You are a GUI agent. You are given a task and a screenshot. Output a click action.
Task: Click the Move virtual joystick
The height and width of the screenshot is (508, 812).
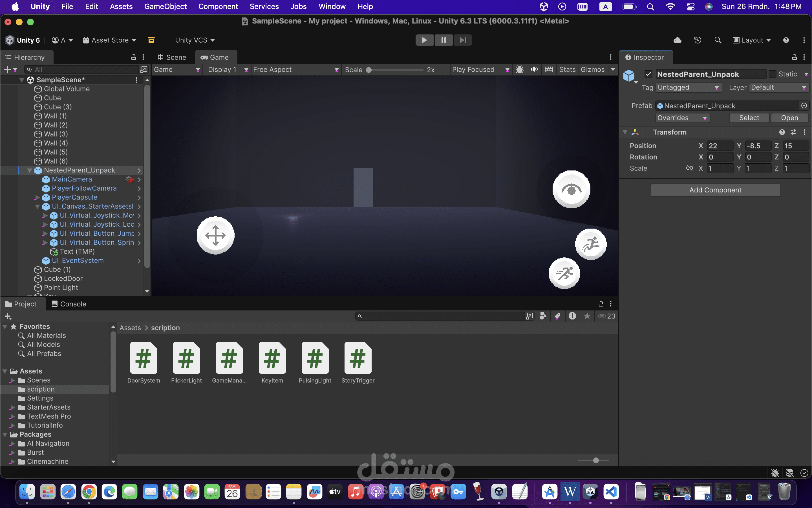coord(215,235)
